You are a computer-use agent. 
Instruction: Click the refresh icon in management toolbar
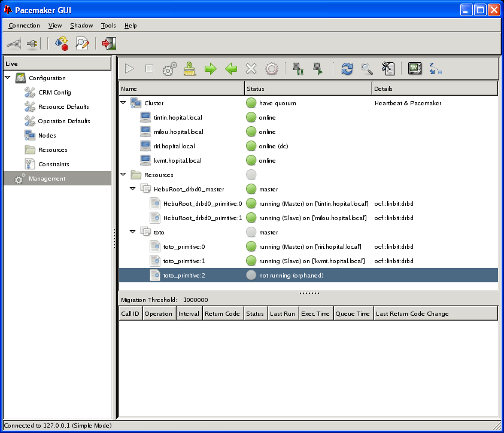[x=347, y=69]
